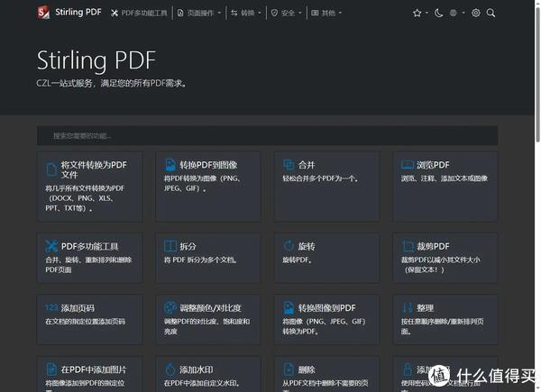Click palette icon on 调整颜色/对比度 card
Screen dimensions: 541x392
170,307
